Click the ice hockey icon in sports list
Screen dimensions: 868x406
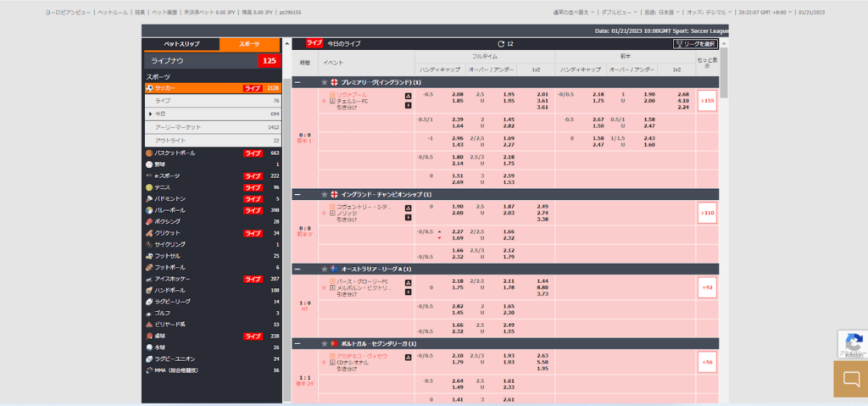pos(149,279)
